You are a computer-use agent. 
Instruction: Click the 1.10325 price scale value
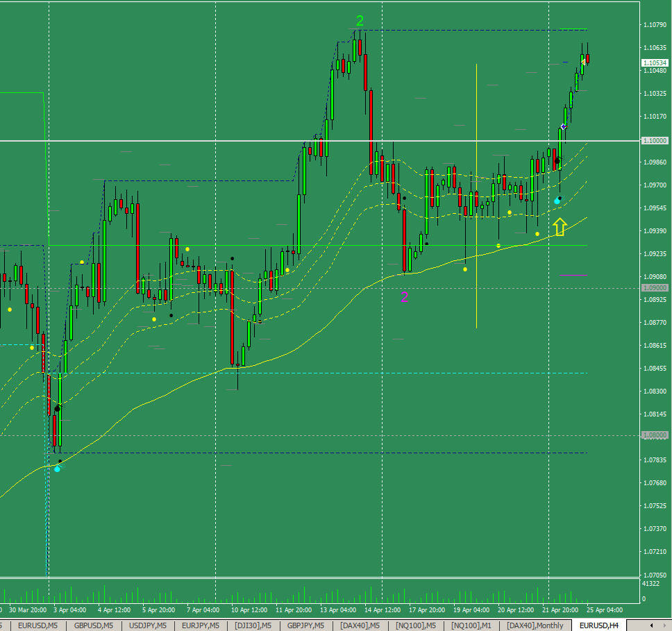655,94
